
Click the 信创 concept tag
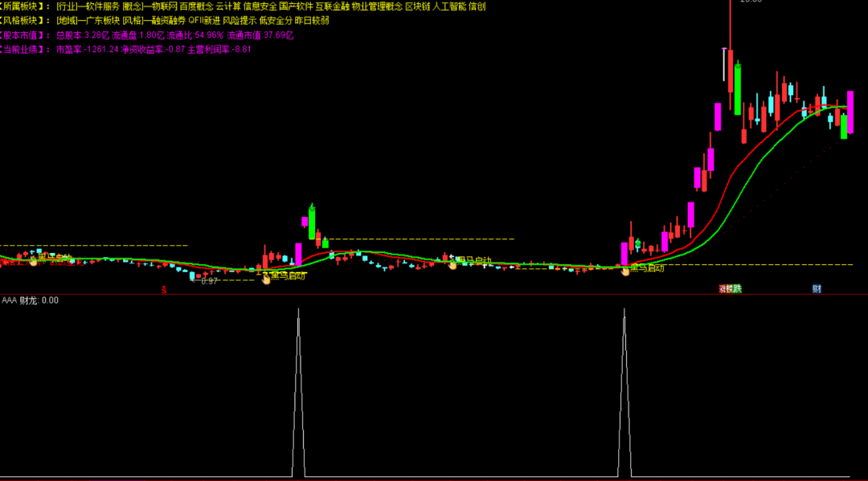coord(477,6)
